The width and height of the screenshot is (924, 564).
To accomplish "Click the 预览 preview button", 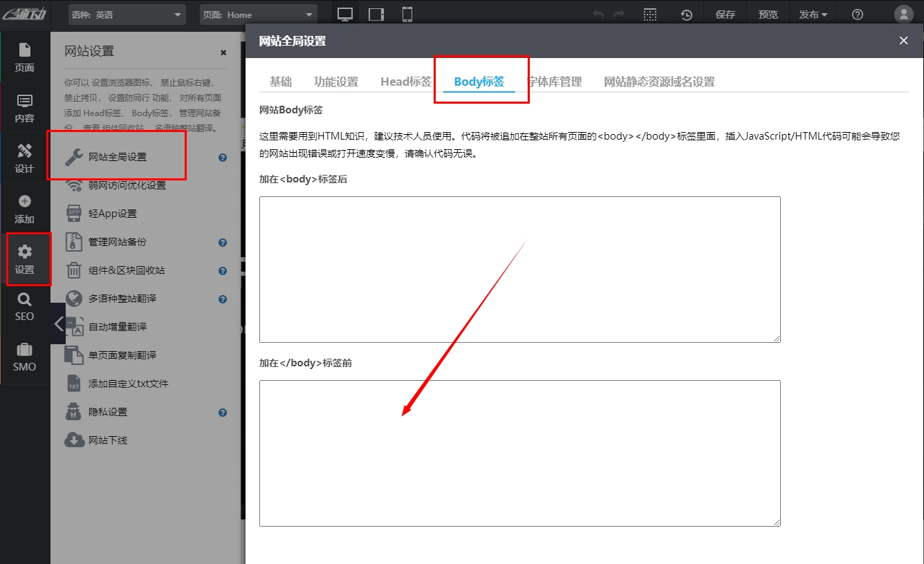I will pos(768,15).
